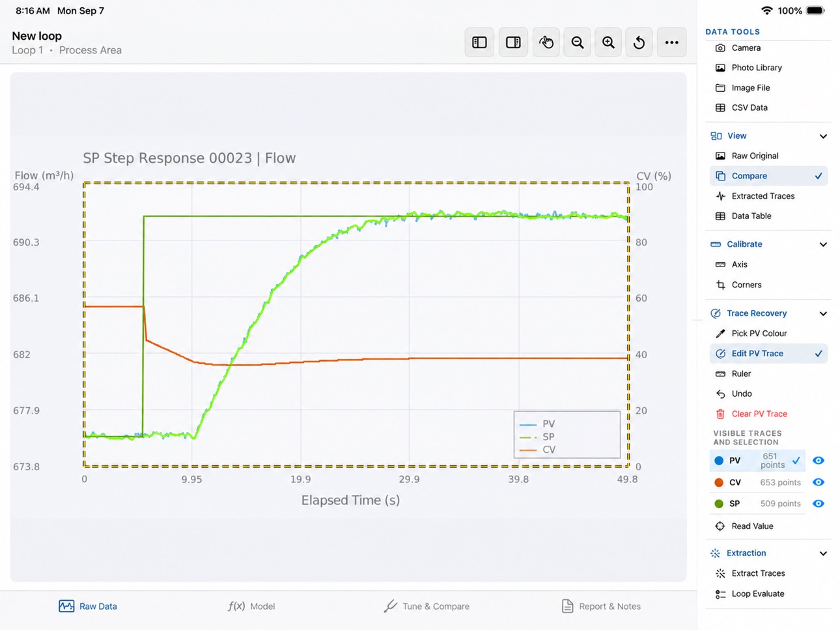The width and height of the screenshot is (840, 630).
Task: Click the "509 points" SP count
Action: 780,504
